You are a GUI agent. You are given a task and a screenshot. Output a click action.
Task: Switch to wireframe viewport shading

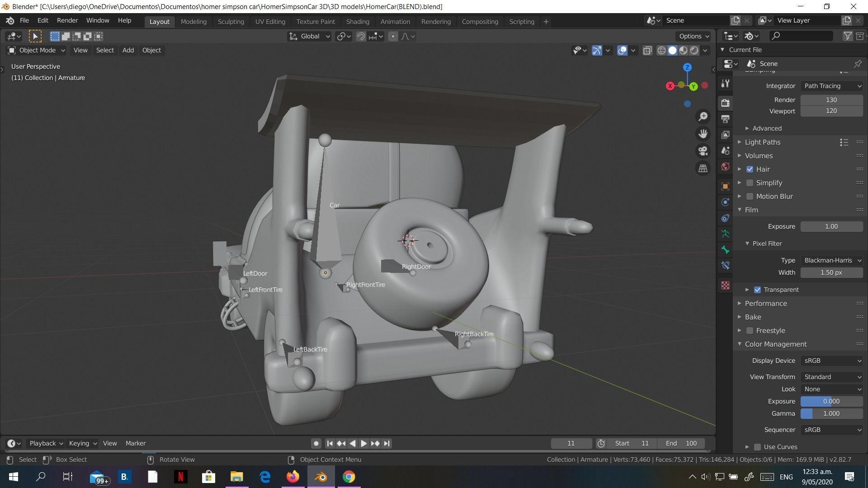pyautogui.click(x=661, y=50)
